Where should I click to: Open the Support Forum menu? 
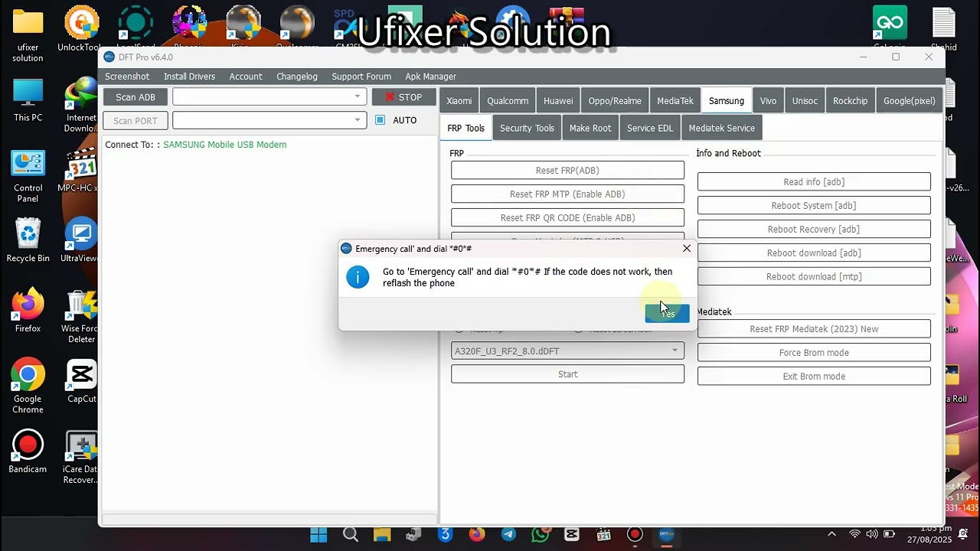[361, 77]
